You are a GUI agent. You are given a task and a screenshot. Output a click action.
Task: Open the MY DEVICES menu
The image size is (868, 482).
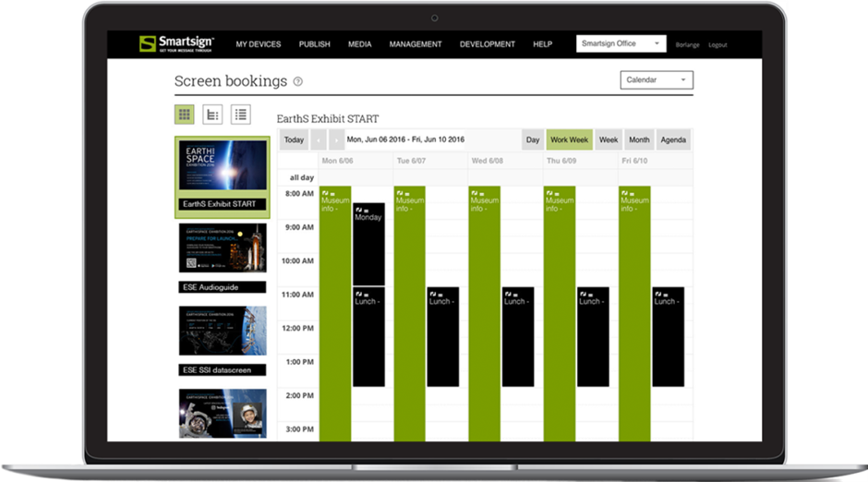pos(258,44)
